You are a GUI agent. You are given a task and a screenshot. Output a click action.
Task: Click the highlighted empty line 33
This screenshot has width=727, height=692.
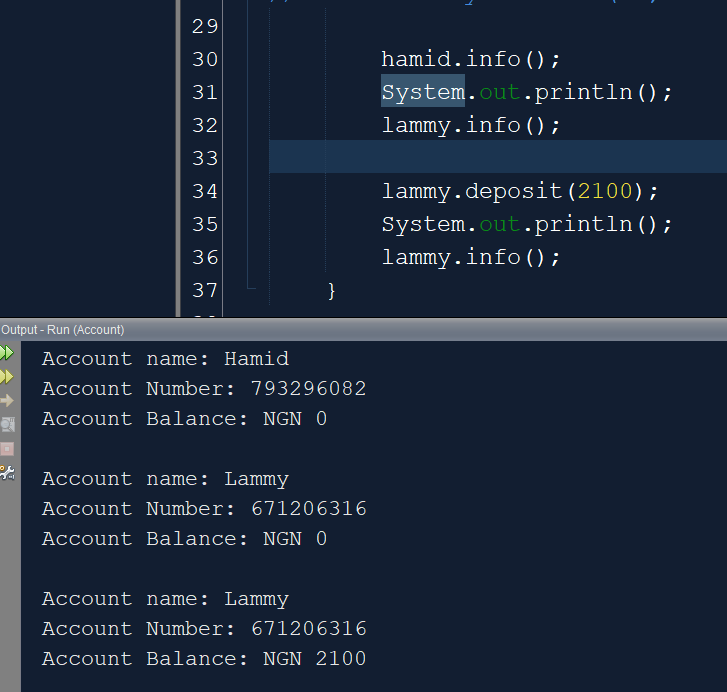coord(497,157)
